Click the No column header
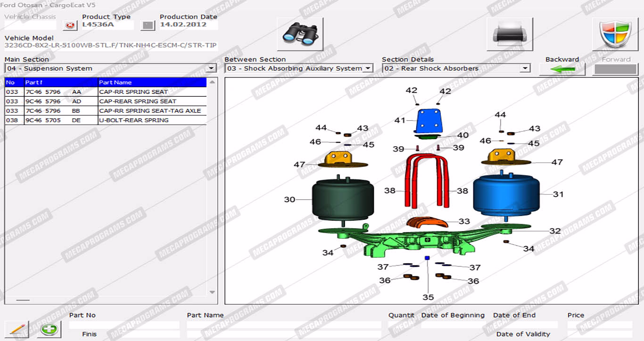Screen dimensions: 644x341 coord(14,83)
